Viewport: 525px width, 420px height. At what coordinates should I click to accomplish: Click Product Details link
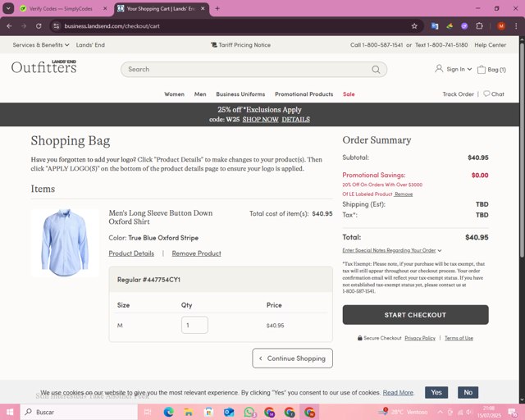(131, 253)
